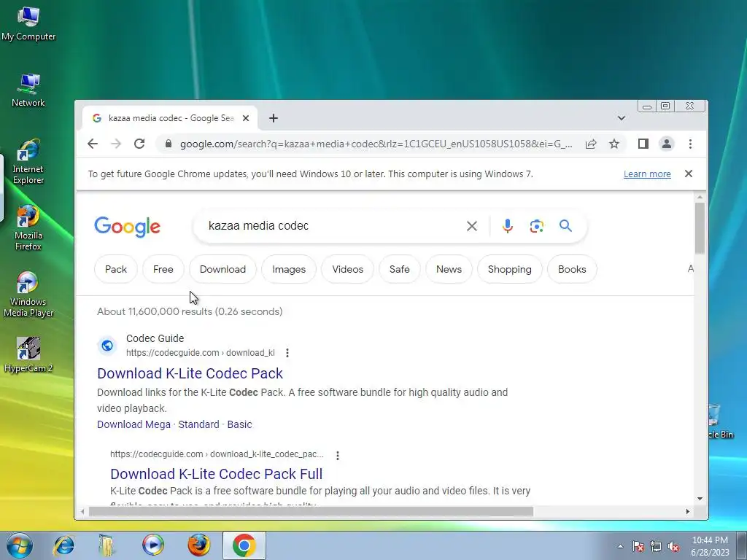Open more options for the Codec Guide result
Image resolution: width=747 pixels, height=560 pixels.
pos(287,353)
